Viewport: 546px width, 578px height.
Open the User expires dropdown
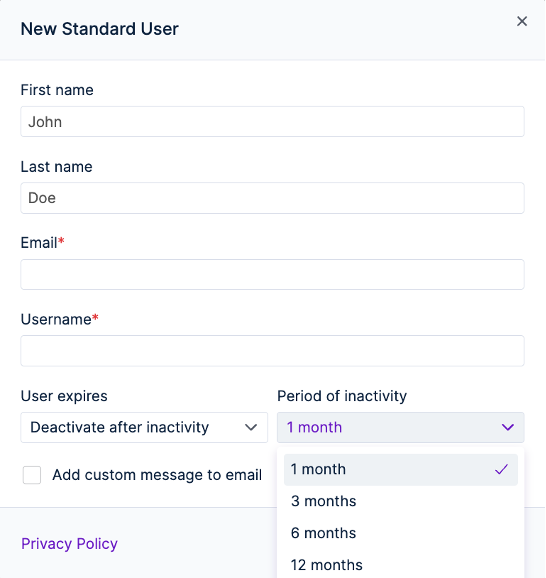pos(144,427)
